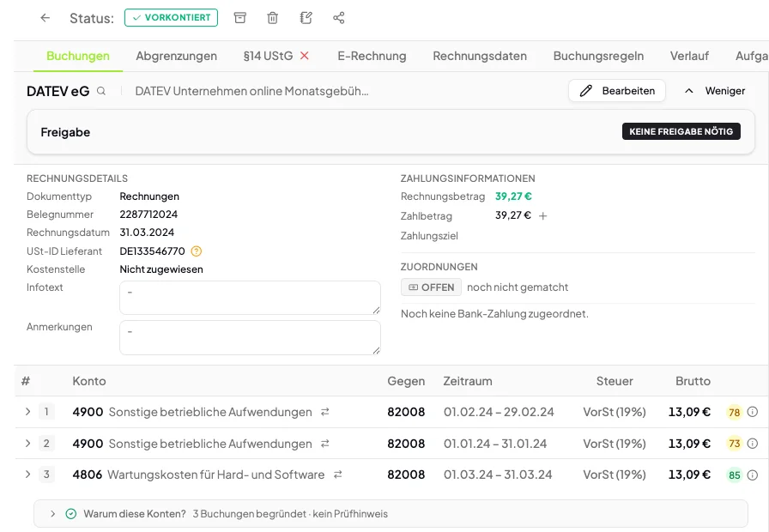The width and height of the screenshot is (769, 532).
Task: Click account 4806 Wartungskosten für Hard- und Software
Action: (x=198, y=475)
